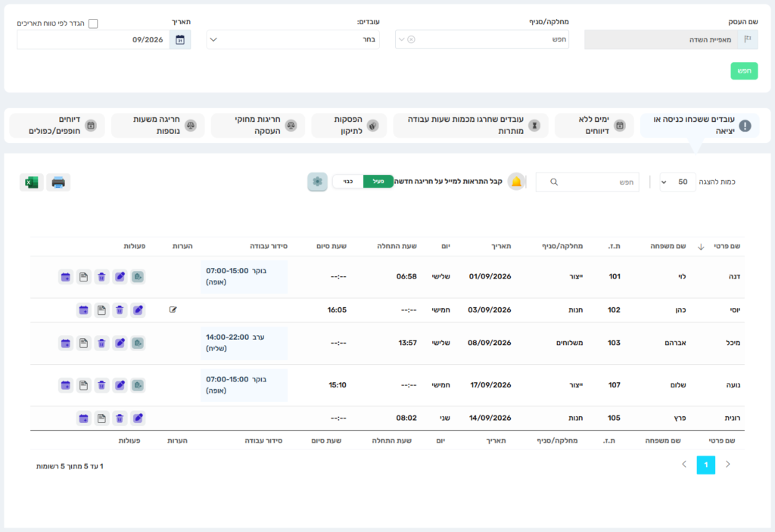Open calendar action for מיכל אברהם row
This screenshot has width=775, height=532.
pos(66,343)
